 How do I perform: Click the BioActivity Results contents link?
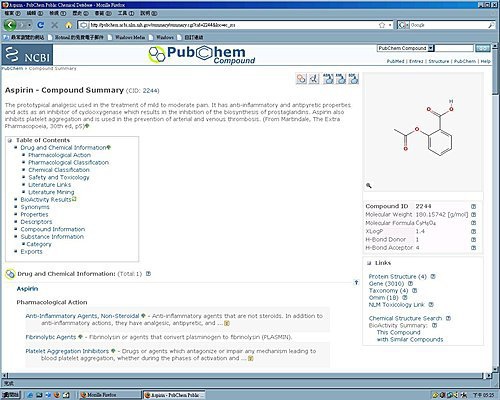point(46,200)
